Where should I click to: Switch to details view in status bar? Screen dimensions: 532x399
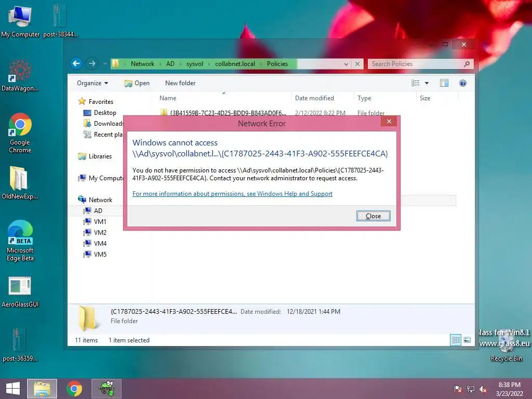(456, 340)
